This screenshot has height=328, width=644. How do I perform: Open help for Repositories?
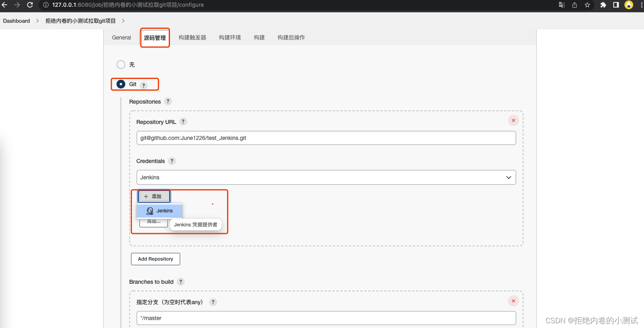(x=168, y=101)
